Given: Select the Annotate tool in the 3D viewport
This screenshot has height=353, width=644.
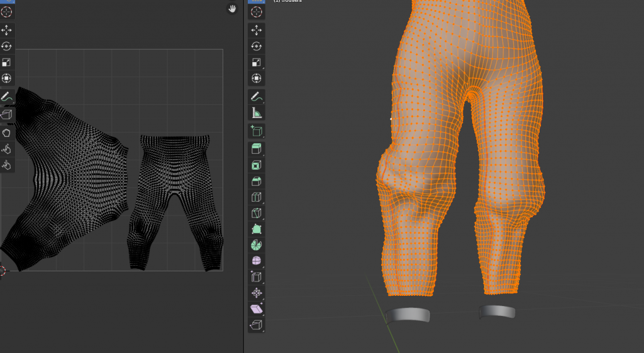Looking at the screenshot, I should [x=257, y=97].
